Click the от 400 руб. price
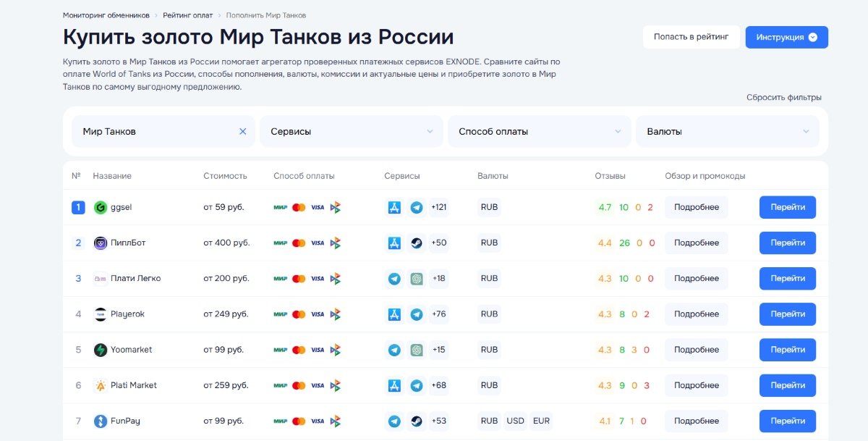Screen dimensions: 868x441 226,243
